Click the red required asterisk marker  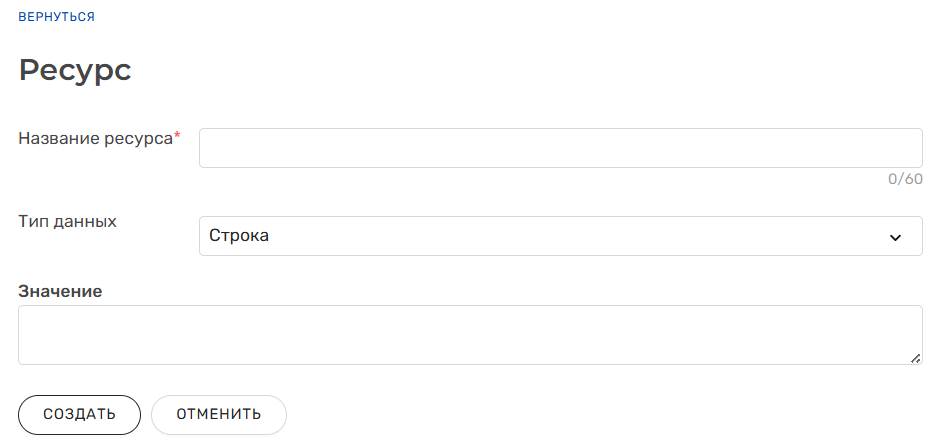(178, 137)
